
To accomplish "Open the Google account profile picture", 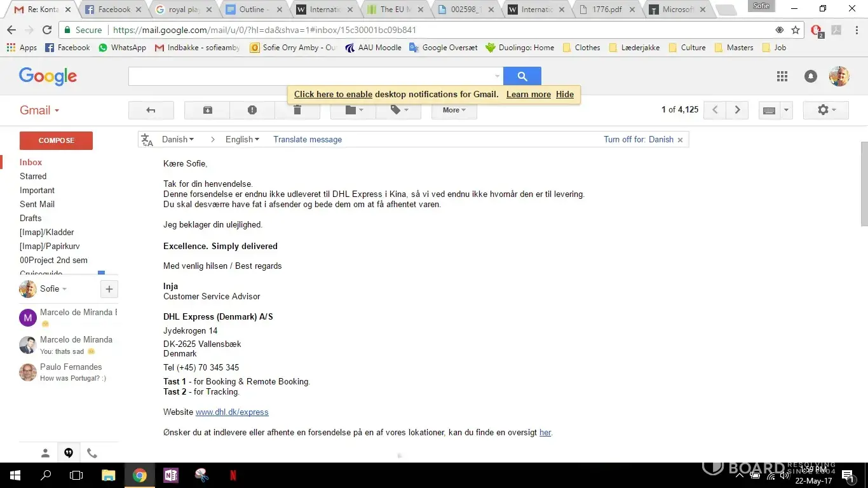I will point(839,76).
